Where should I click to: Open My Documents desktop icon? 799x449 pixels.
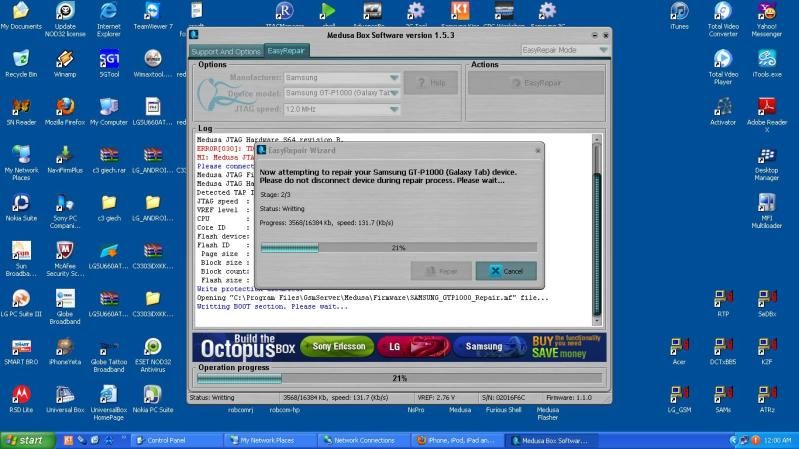tap(21, 15)
